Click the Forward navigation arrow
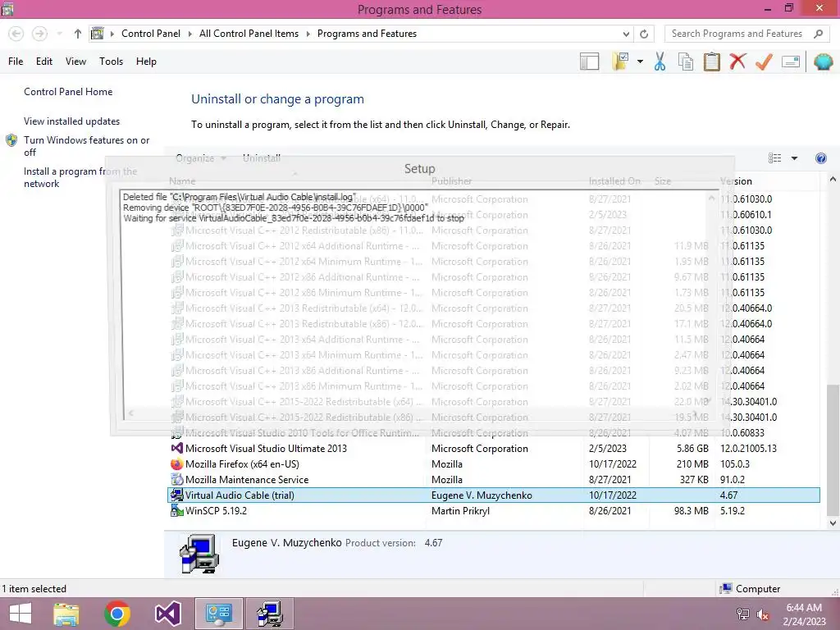 coord(39,34)
